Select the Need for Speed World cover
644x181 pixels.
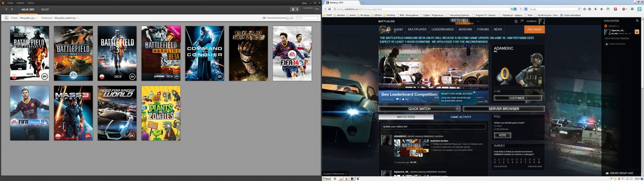pyautogui.click(x=117, y=113)
